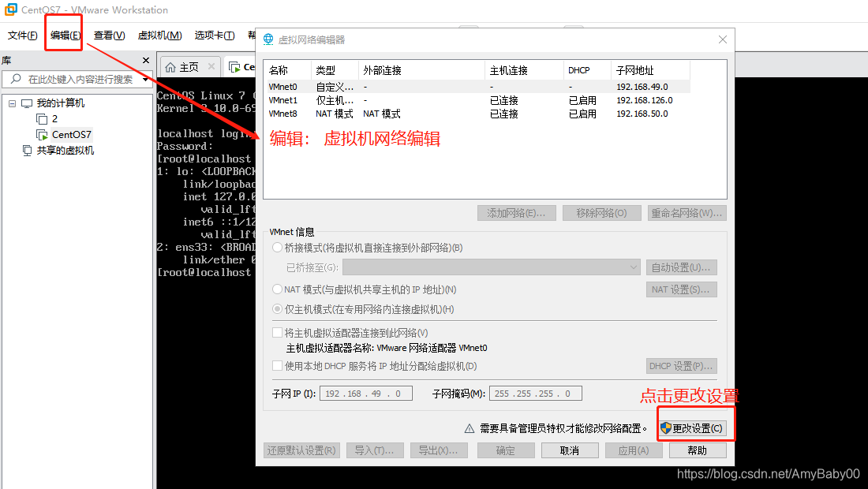Click the 虚拟网络编辑器 globe icon
The width and height of the screenshot is (868, 489).
point(268,39)
